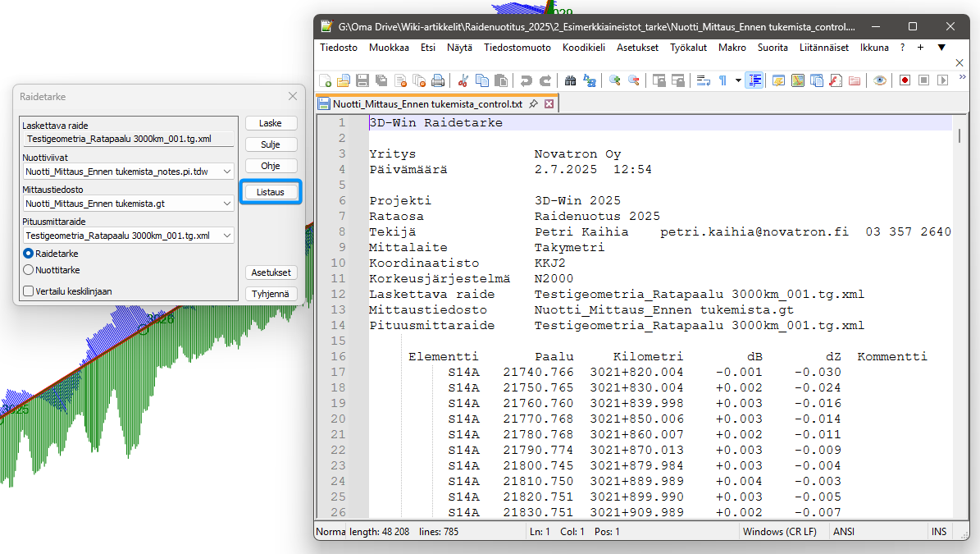980x554 pixels.
Task: Enable Vertailu keskilinjaan checkbox
Action: point(29,291)
